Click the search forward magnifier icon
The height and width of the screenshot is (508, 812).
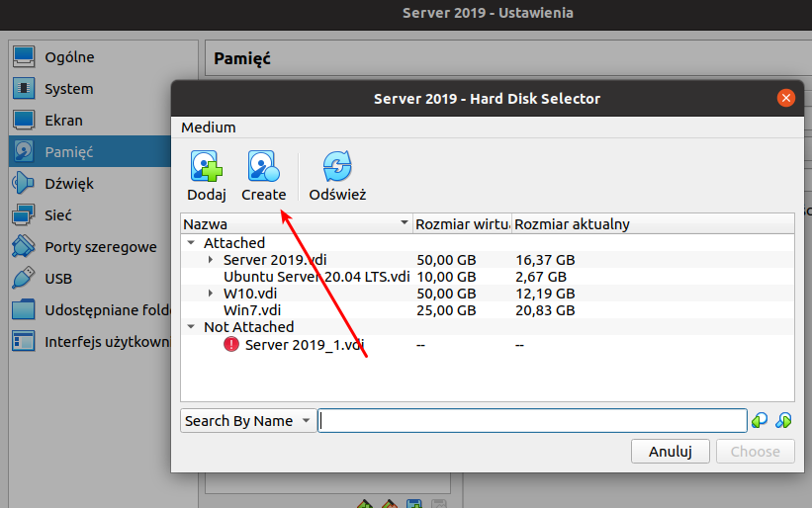(x=783, y=421)
